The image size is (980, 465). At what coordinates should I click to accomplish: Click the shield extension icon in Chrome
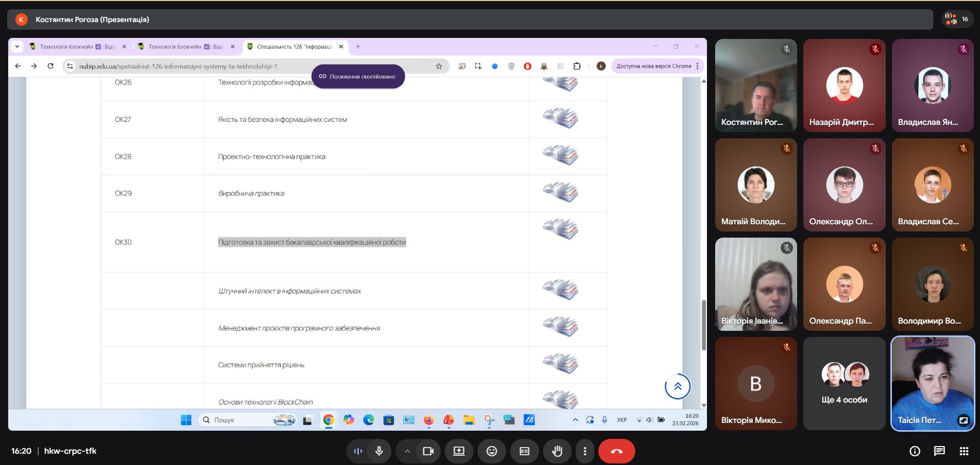[x=511, y=66]
